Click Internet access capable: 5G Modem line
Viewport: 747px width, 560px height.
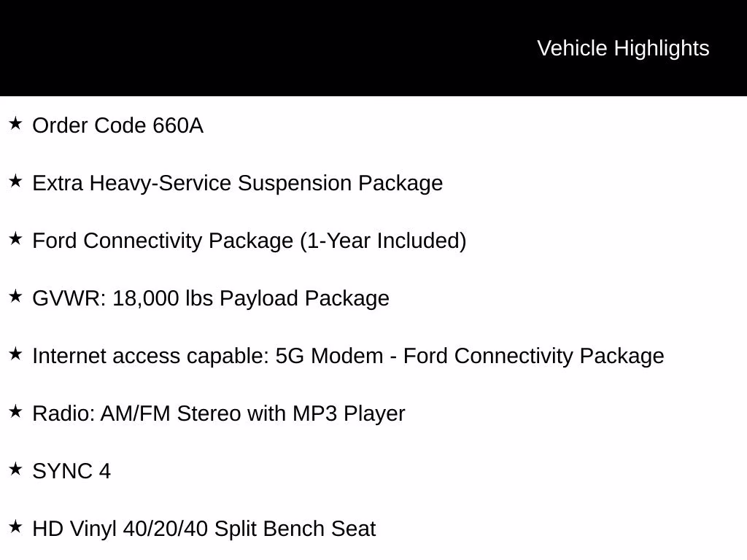pyautogui.click(x=348, y=356)
